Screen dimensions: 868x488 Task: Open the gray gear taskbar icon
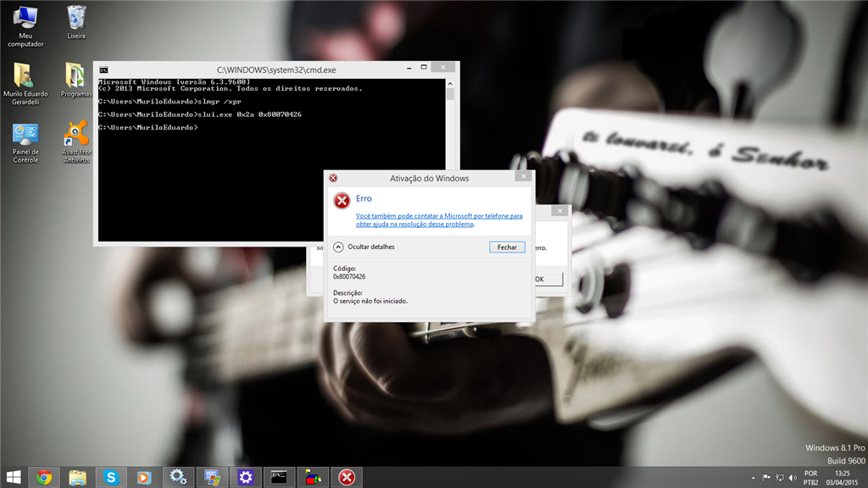coord(178,477)
